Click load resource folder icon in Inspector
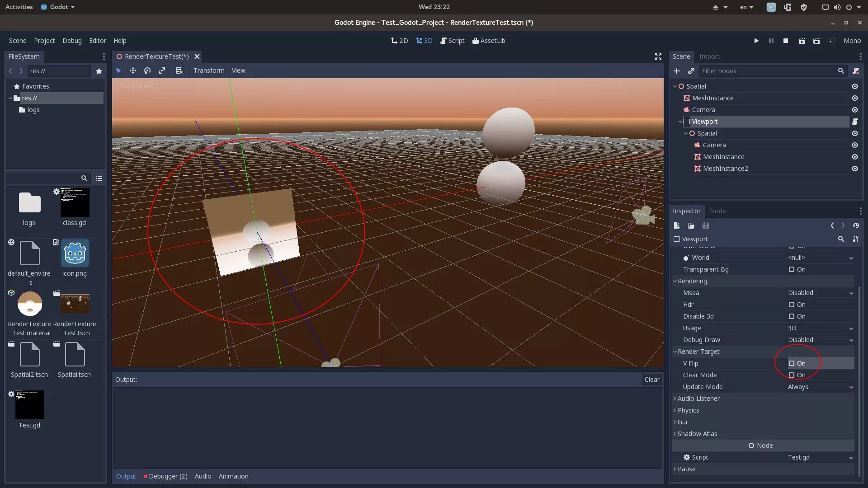868x488 pixels. coord(691,225)
